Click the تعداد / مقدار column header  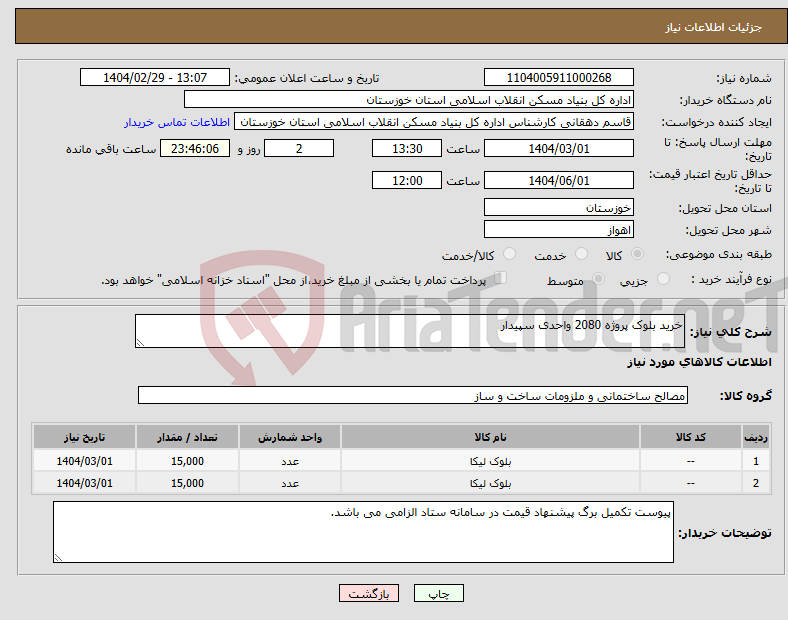187,437
